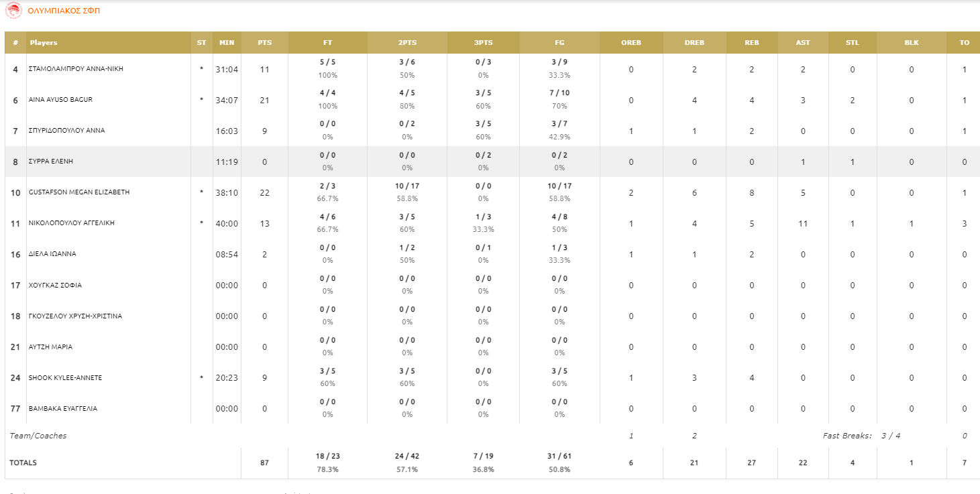The image size is (980, 494).
Task: Click the Team/Coaches row label
Action: click(38, 436)
